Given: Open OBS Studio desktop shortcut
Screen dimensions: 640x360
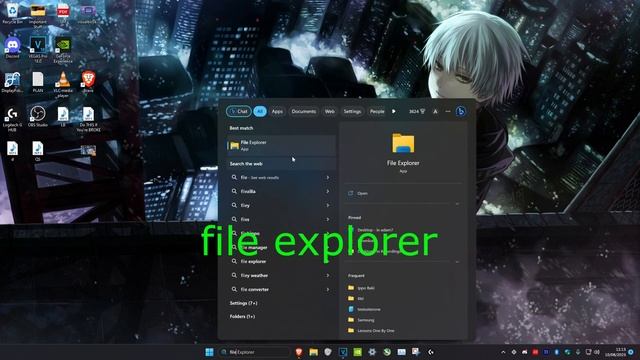Looking at the screenshot, I should [38, 117].
